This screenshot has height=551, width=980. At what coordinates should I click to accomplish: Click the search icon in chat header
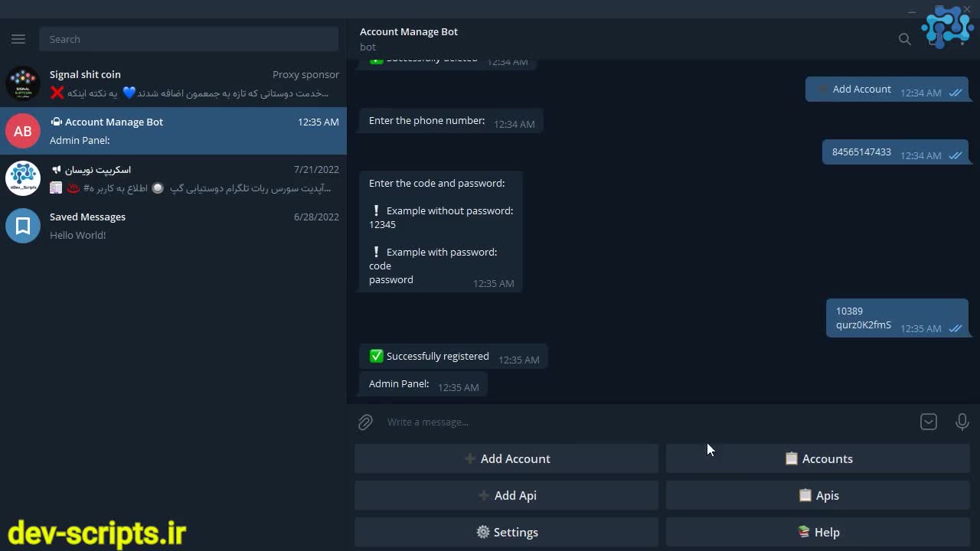(x=904, y=39)
